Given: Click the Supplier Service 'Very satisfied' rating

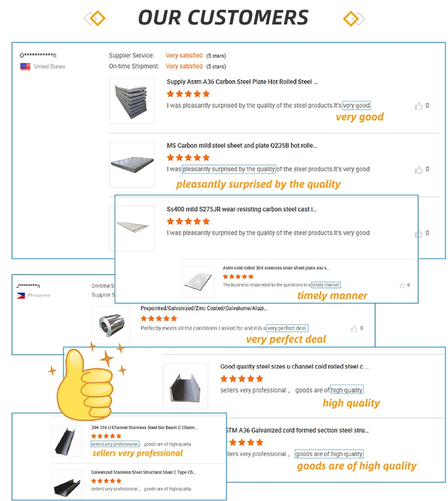Looking at the screenshot, I should (184, 56).
